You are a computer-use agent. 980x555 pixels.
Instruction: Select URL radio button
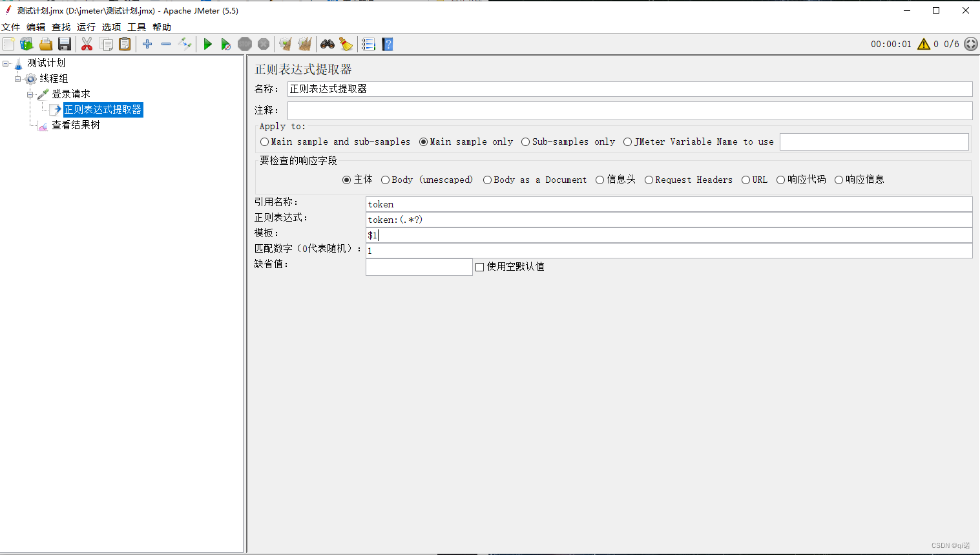(745, 180)
